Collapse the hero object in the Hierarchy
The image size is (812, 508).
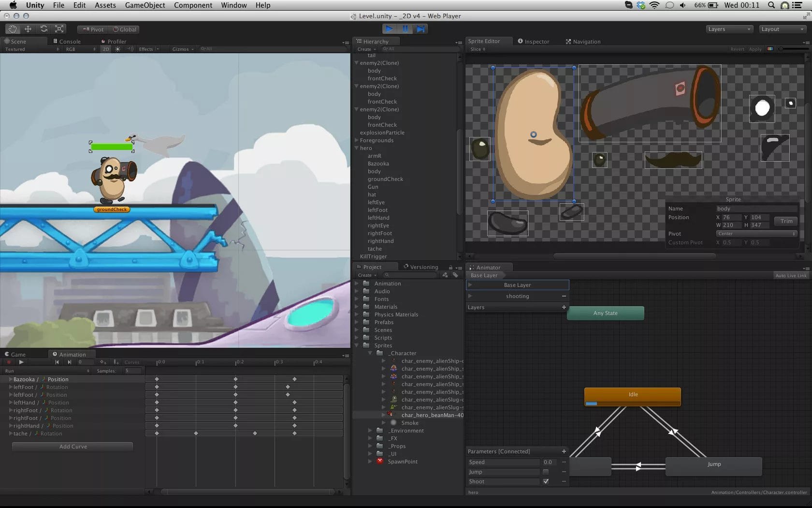(x=356, y=148)
